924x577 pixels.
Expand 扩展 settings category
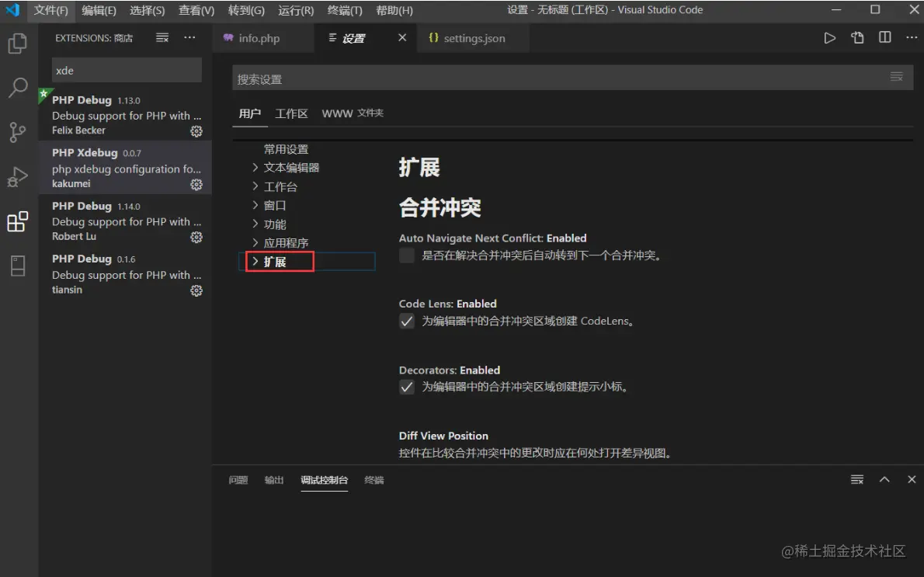point(255,262)
